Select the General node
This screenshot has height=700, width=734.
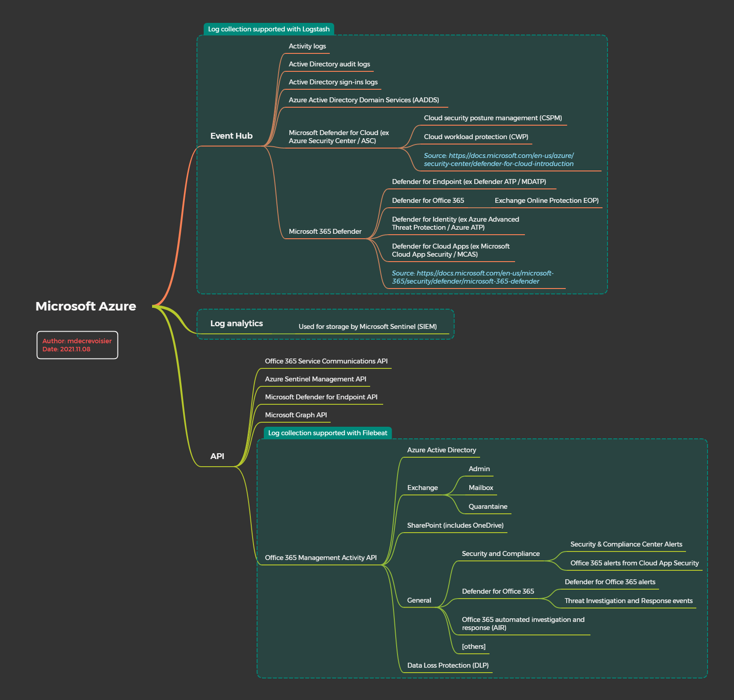tap(419, 600)
